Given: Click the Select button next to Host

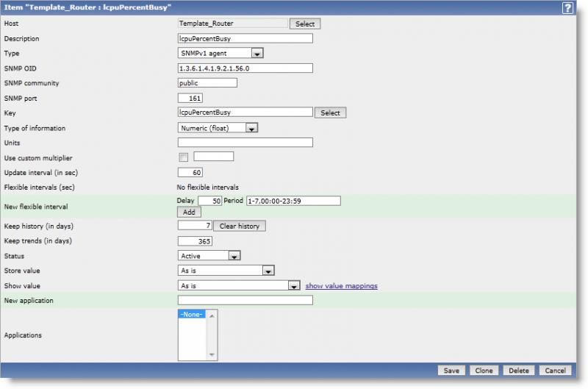Looking at the screenshot, I should (x=305, y=24).
